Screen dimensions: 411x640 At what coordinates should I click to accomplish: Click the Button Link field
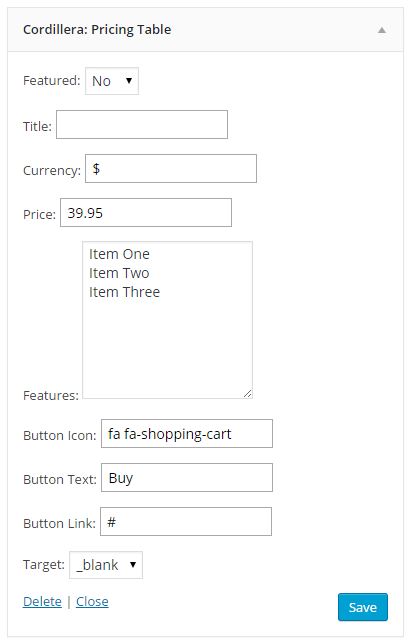[x=186, y=522]
